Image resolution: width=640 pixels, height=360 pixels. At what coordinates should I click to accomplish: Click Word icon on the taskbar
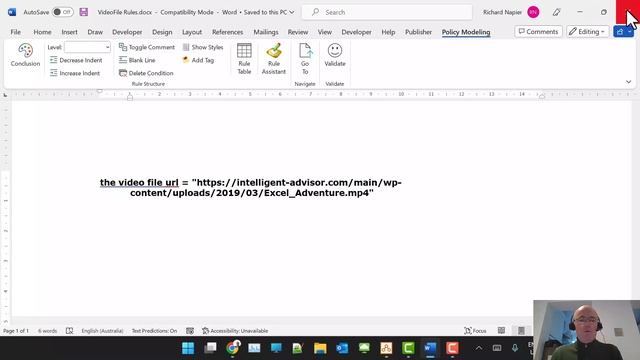pos(430,348)
